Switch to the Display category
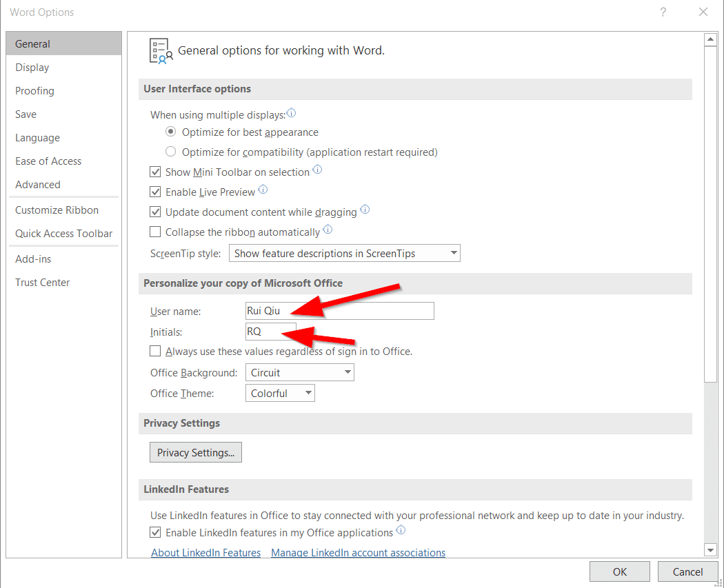724x588 pixels. (x=63, y=68)
